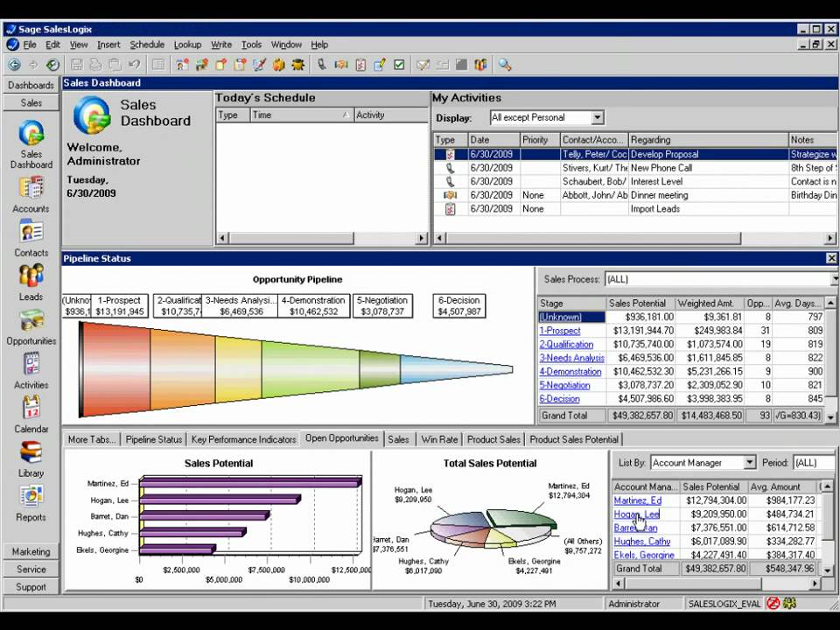Viewport: 840px width, 630px height.
Task: Click the 6-Decision pipeline label box
Action: point(459,306)
